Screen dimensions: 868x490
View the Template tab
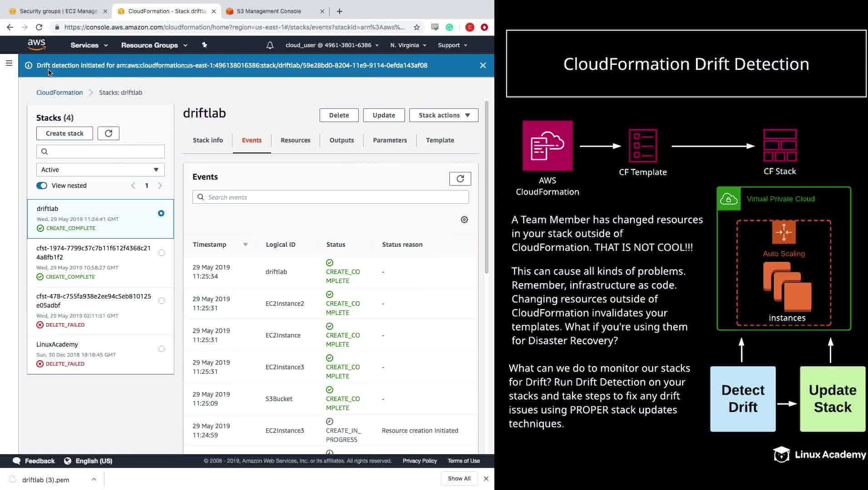[x=440, y=140]
